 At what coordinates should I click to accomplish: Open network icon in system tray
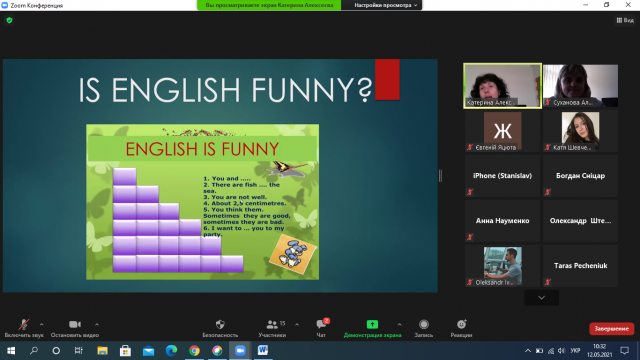point(551,351)
